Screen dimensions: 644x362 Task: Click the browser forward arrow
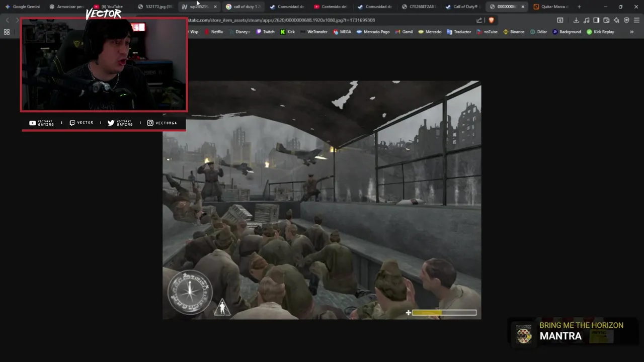pyautogui.click(x=17, y=20)
